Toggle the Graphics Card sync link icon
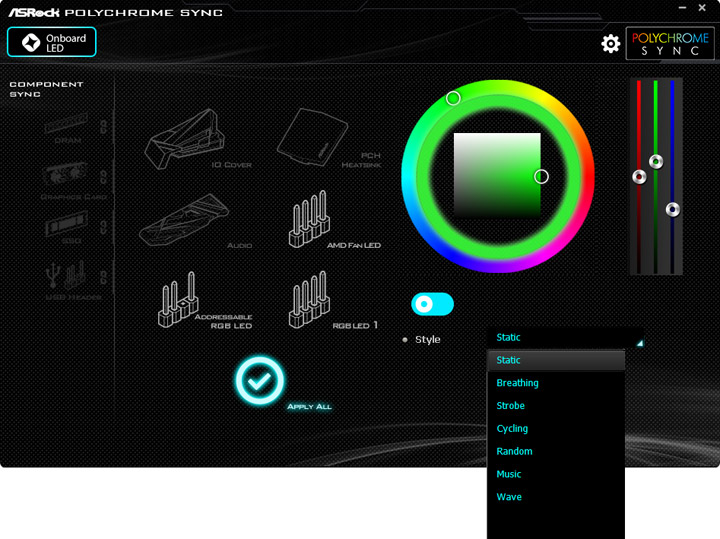 click(x=104, y=177)
